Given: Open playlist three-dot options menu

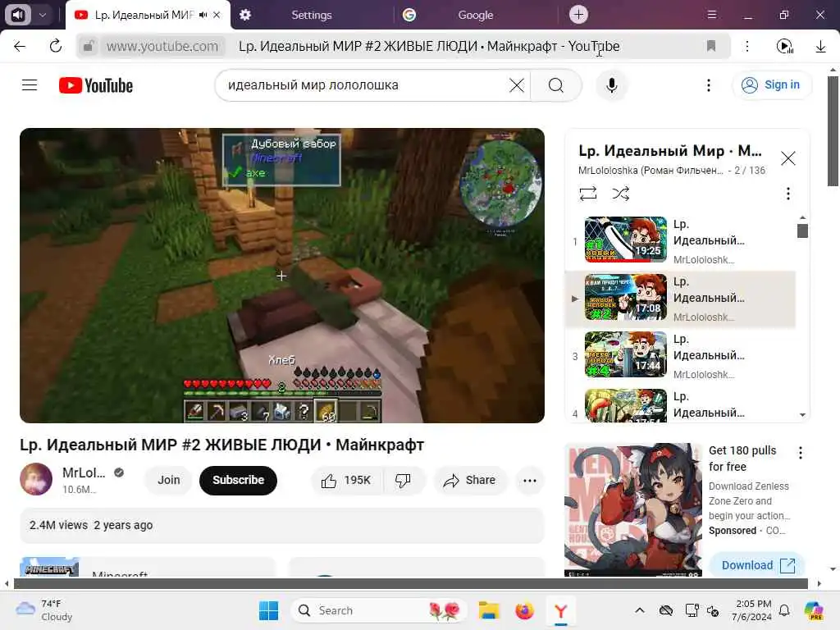Looking at the screenshot, I should coord(787,194).
